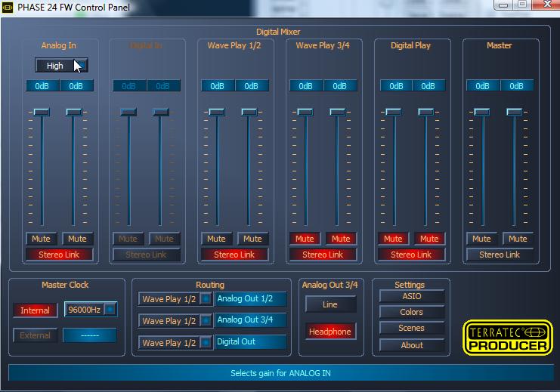
Task: Open ASIO settings
Action: tap(412, 296)
